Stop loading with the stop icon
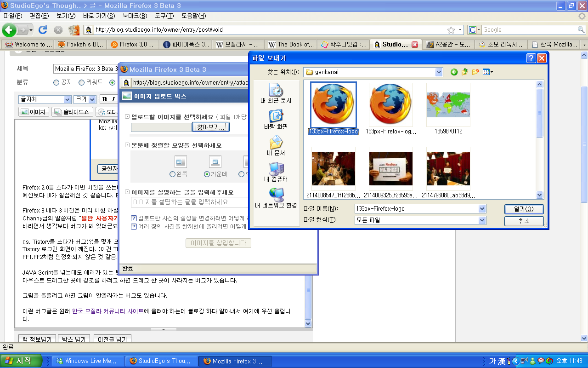Viewport: 588px width, 368px height. [58, 30]
